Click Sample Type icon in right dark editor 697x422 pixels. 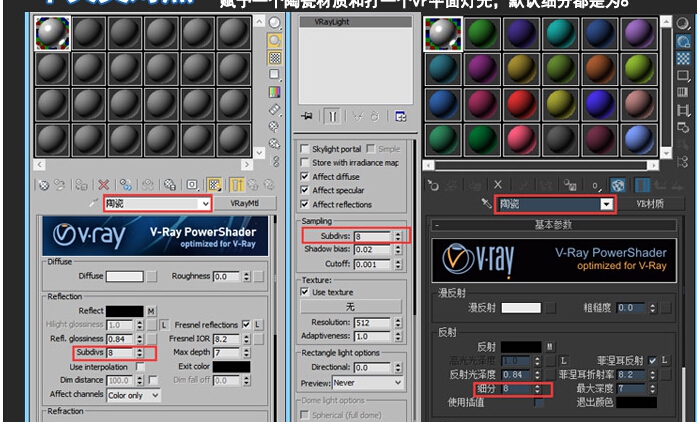point(683,24)
